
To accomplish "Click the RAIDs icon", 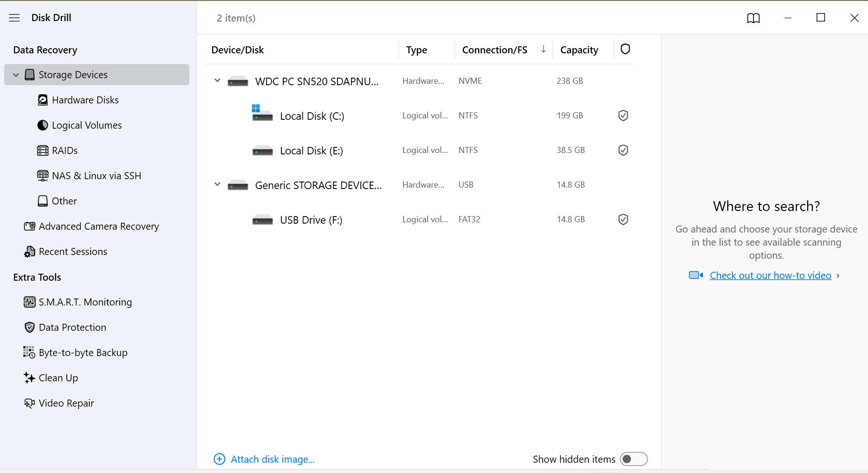I will [x=43, y=151].
